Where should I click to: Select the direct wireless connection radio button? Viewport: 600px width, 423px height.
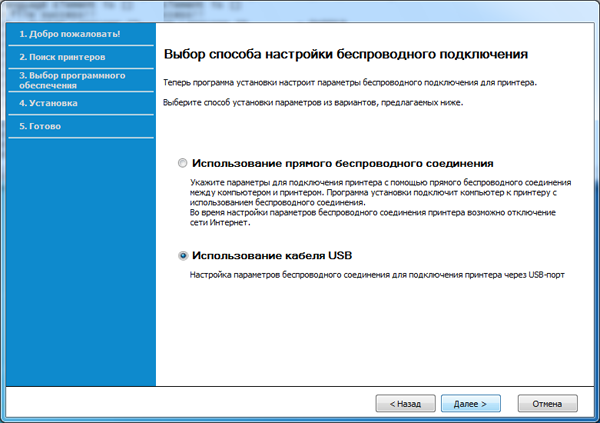(x=182, y=163)
